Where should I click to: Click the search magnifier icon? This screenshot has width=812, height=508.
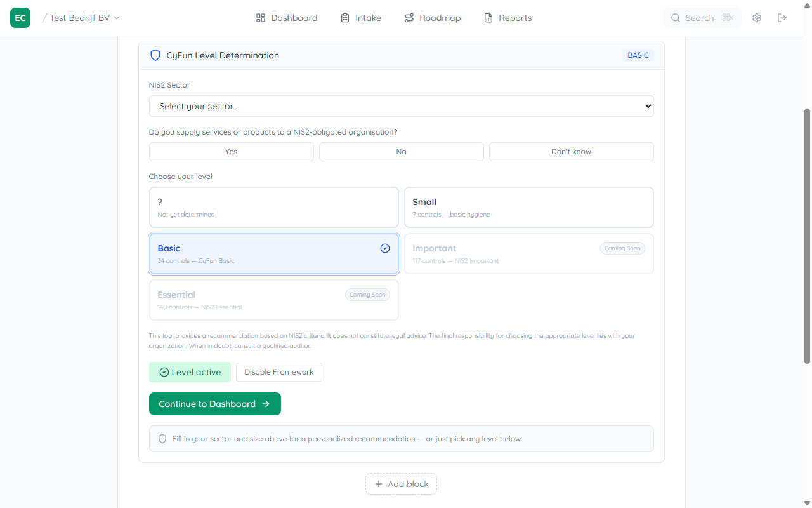tap(676, 18)
